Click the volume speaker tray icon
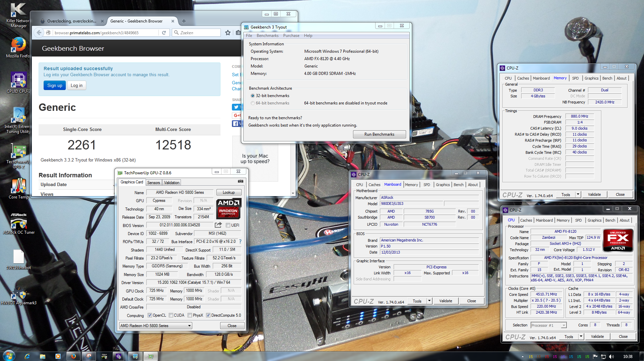The width and height of the screenshot is (644, 361). [x=611, y=356]
